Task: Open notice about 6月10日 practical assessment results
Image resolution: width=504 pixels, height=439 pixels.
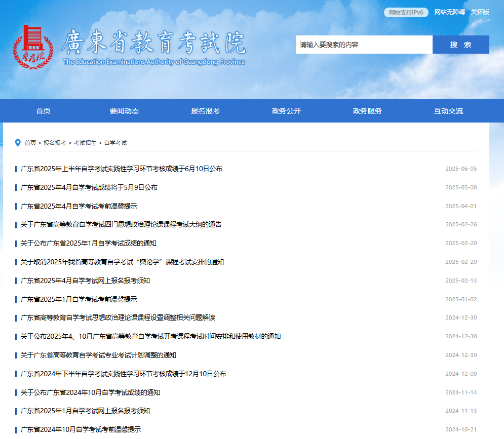Action: [x=122, y=169]
